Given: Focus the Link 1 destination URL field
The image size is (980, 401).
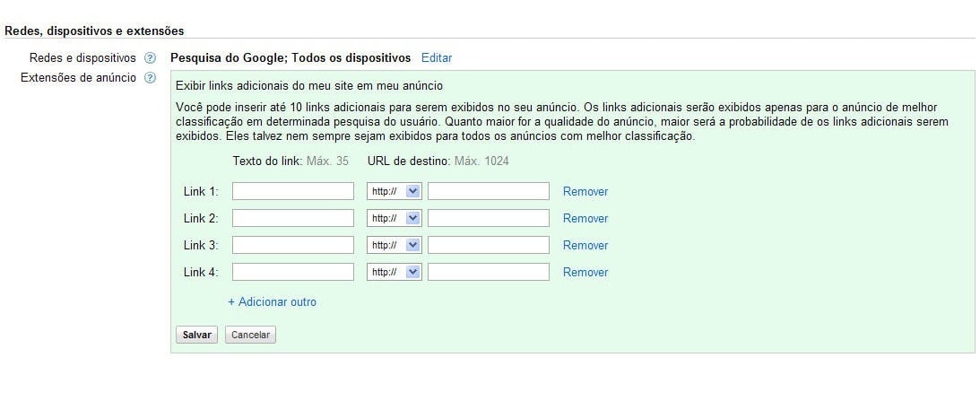Looking at the screenshot, I should click(x=489, y=191).
